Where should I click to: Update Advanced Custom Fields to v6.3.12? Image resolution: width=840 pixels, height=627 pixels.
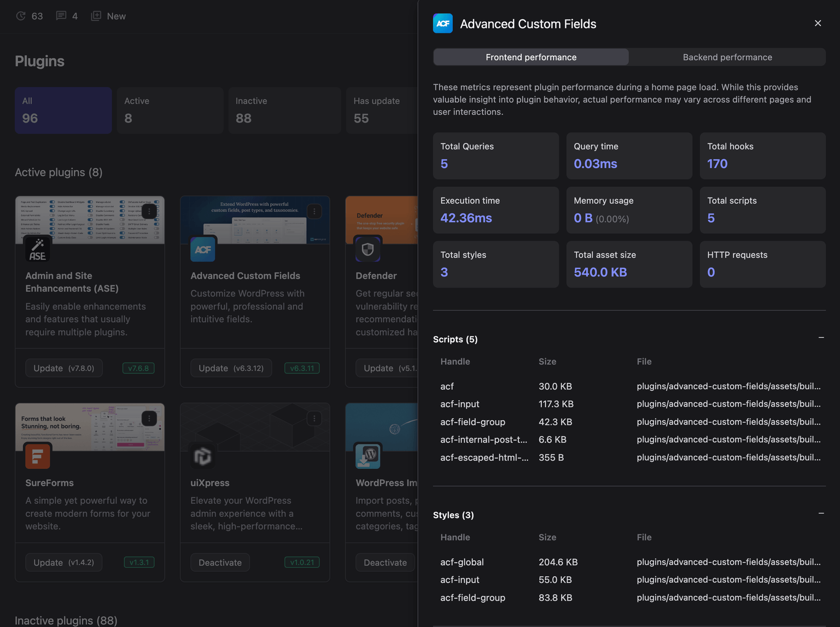point(231,368)
